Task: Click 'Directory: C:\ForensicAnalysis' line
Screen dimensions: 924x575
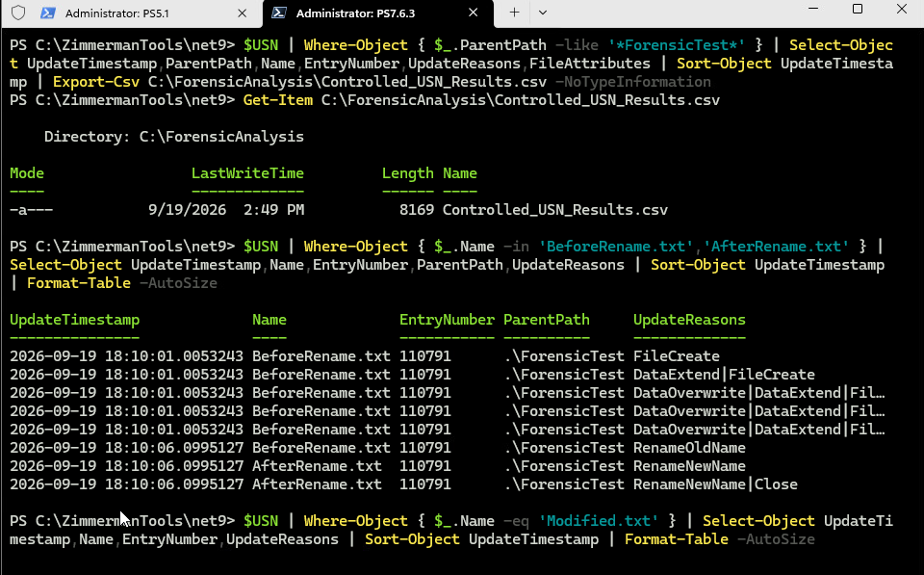Action: coord(174,137)
